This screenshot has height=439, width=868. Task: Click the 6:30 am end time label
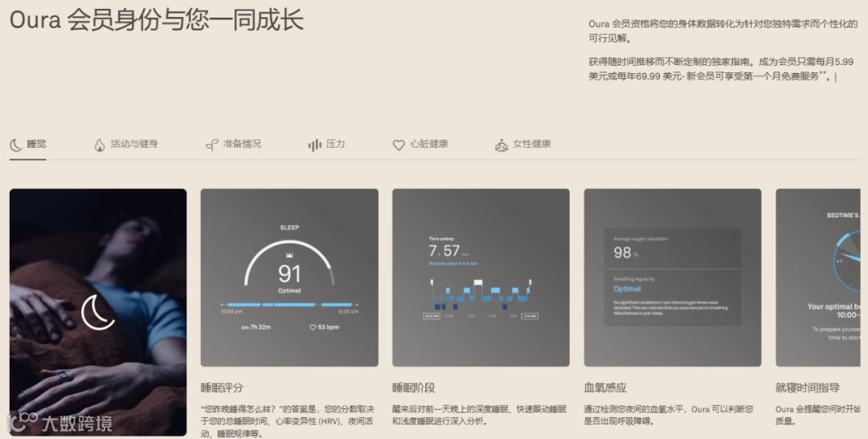348,312
